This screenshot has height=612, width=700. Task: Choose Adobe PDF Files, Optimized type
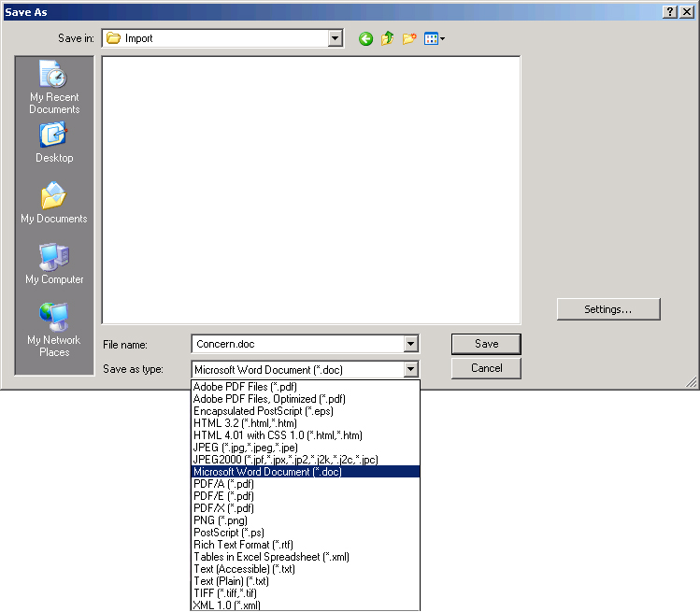point(306,399)
